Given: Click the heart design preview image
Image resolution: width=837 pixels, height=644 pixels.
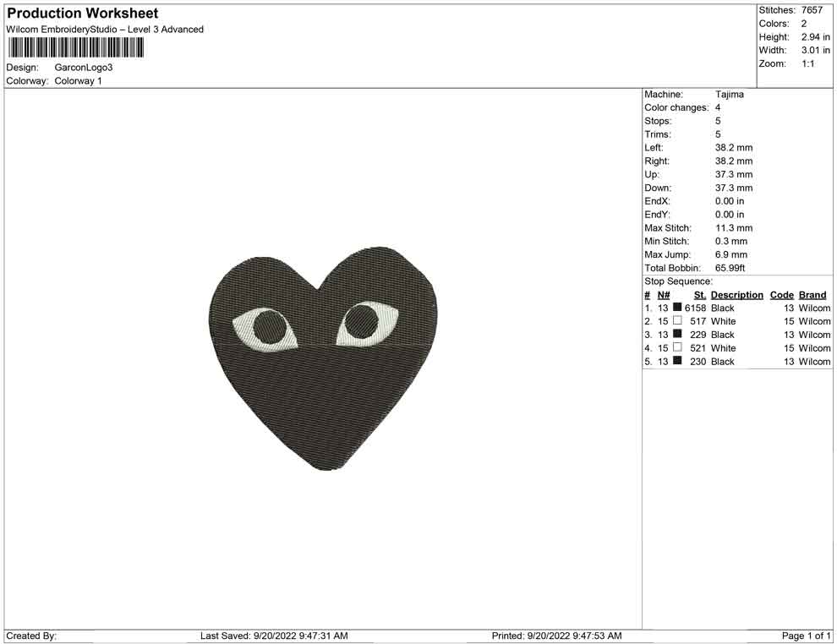Looking at the screenshot, I should click(x=322, y=358).
